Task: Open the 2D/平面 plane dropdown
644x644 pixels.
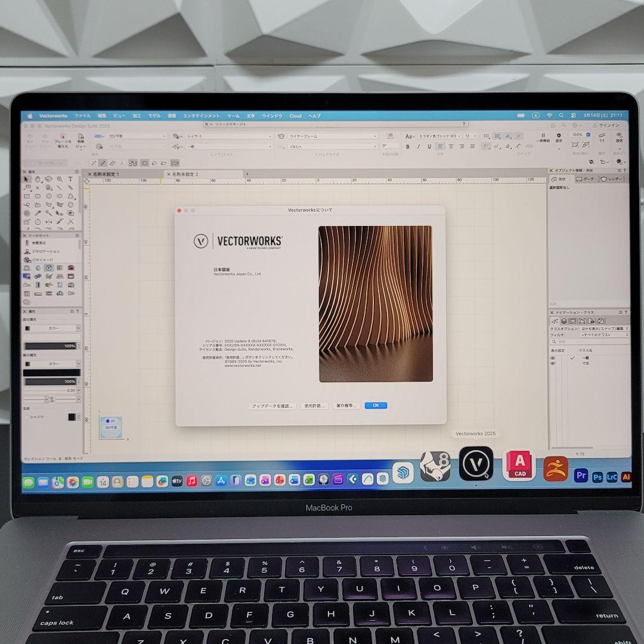Action: point(137,136)
